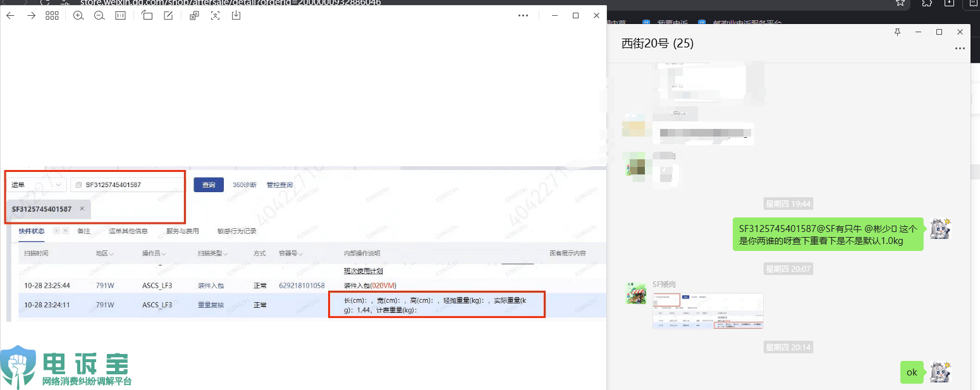
Task: Go to the next image arrow
Action: click(31, 15)
